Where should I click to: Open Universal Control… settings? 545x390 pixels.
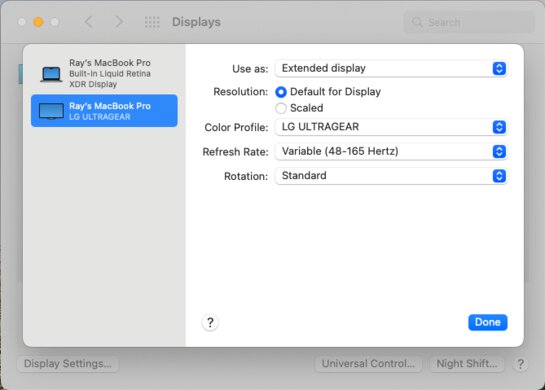[x=368, y=364]
